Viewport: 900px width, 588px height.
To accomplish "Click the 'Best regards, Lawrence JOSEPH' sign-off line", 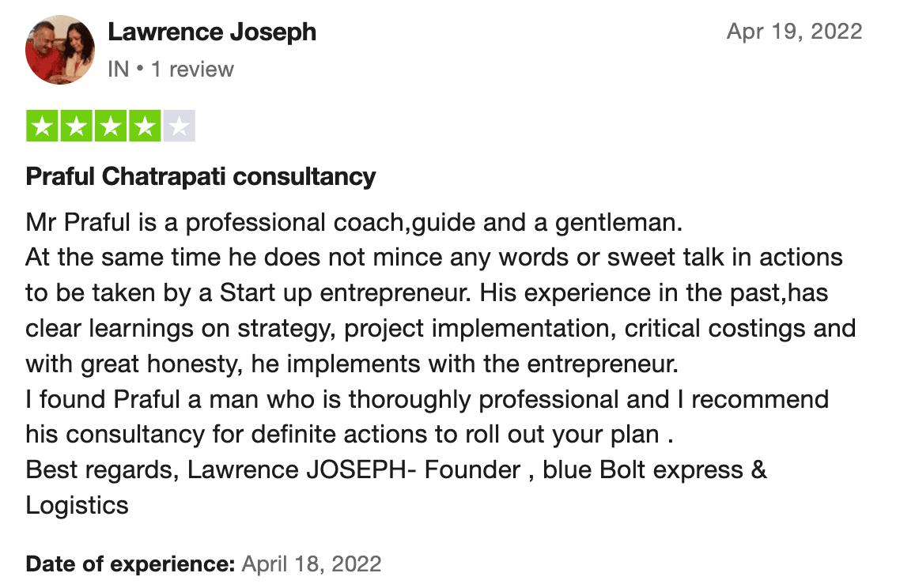I will click(x=396, y=469).
